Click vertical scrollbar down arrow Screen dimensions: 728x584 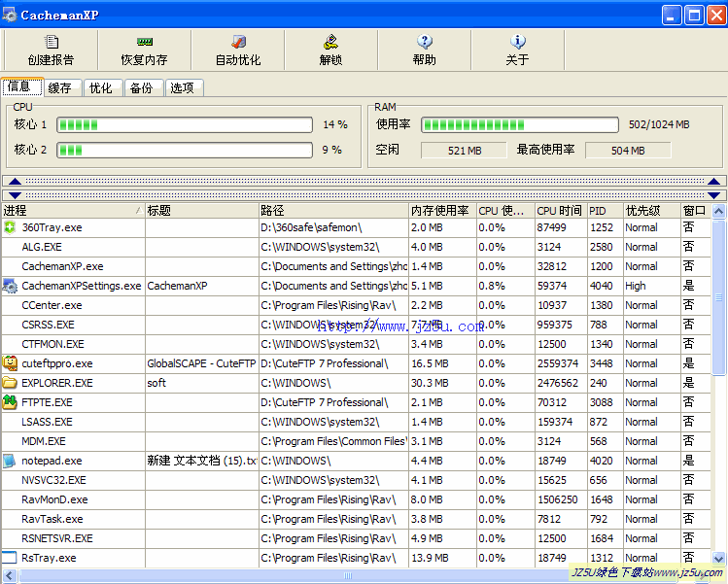click(x=718, y=558)
